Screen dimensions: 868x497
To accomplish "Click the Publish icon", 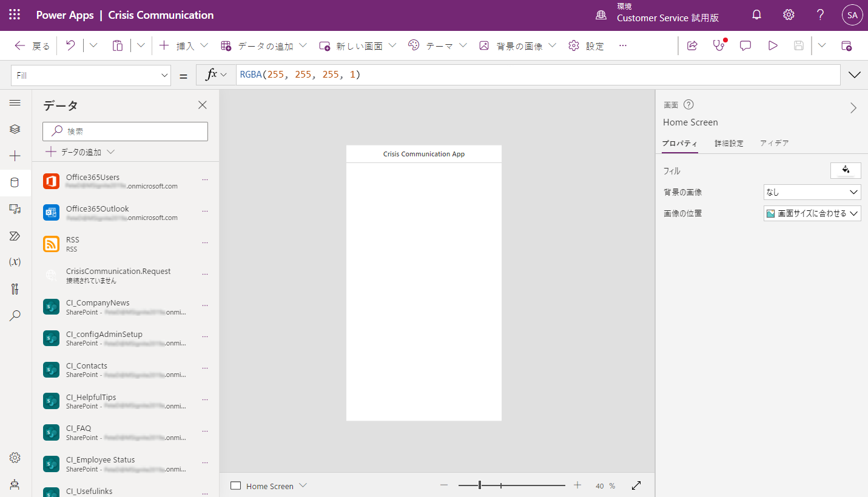I will 847,45.
